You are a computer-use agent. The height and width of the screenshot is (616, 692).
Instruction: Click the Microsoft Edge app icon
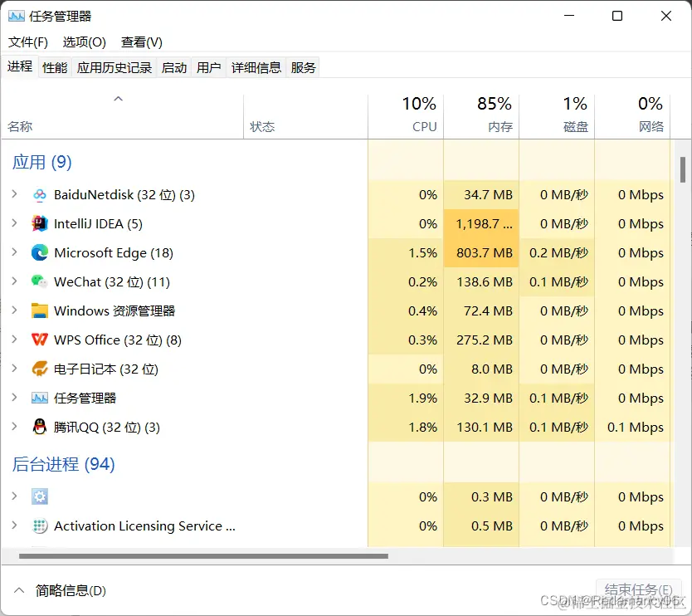[39, 252]
